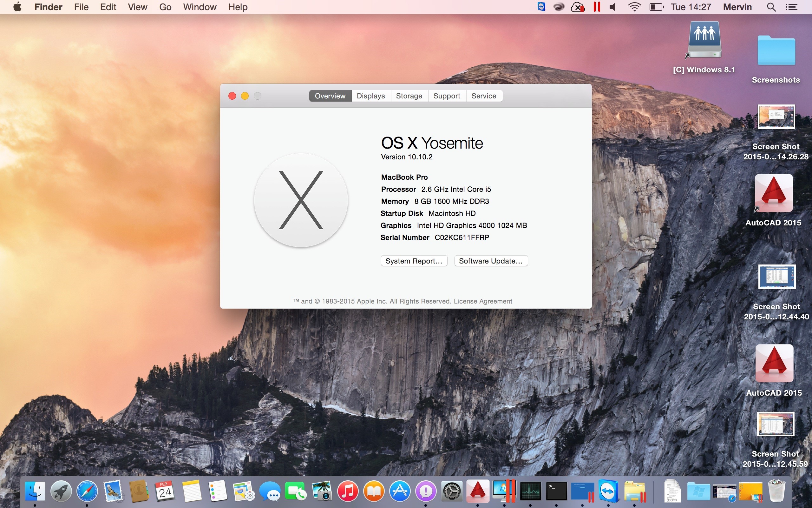Open paused Windows VM in dock
The height and width of the screenshot is (508, 812).
(582, 492)
